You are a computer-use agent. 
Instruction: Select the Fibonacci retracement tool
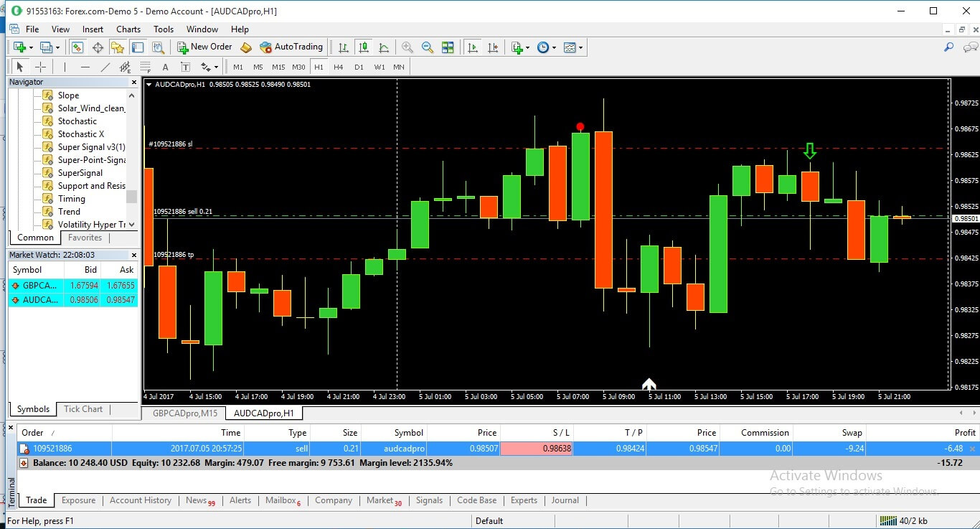click(146, 67)
